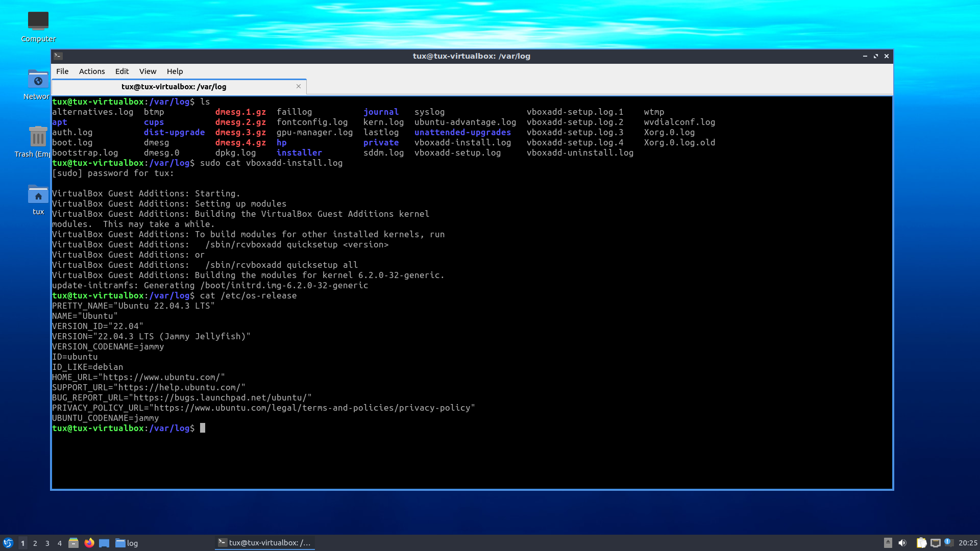Click 'Xorg.0.log.old' in ls output
The width and height of the screenshot is (980, 551).
click(679, 142)
